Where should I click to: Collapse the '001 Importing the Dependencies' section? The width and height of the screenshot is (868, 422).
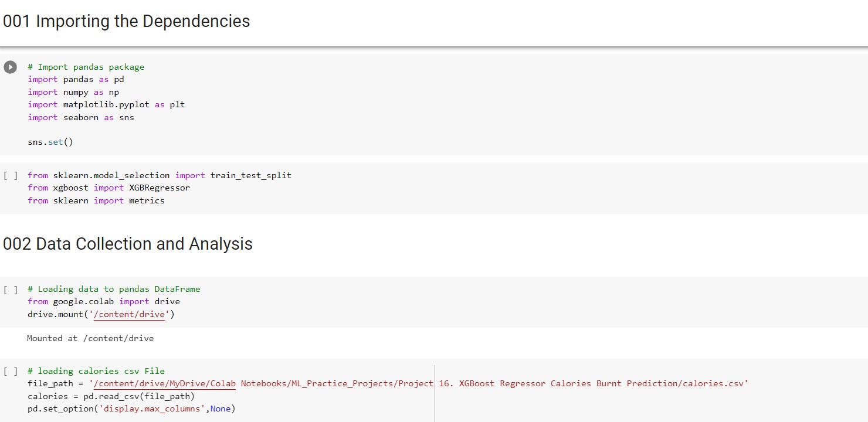click(127, 21)
